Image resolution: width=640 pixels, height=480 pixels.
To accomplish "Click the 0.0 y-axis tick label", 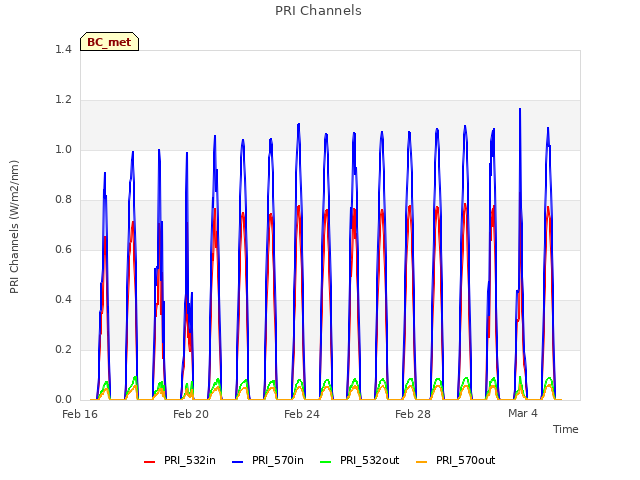I will [x=63, y=400].
